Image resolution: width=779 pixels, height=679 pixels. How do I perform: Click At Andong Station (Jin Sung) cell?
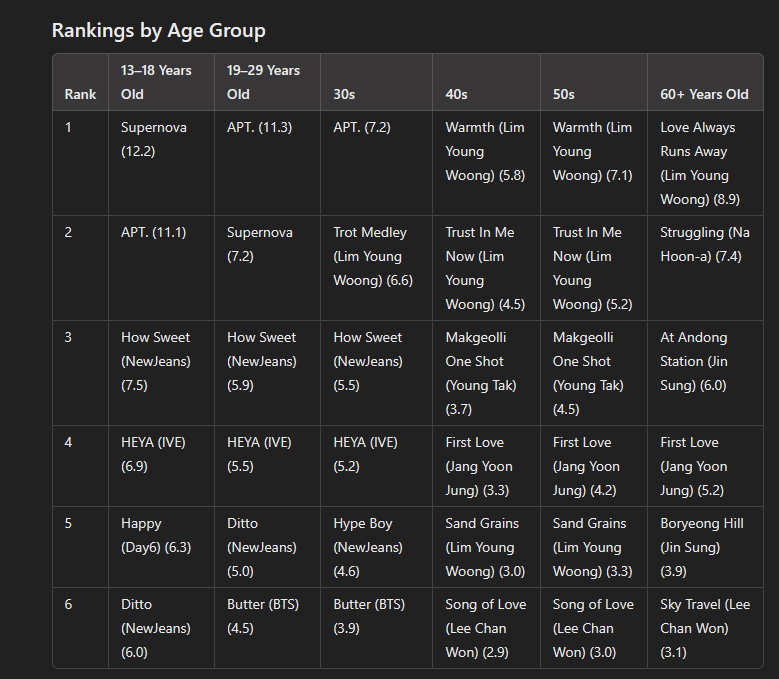[x=705, y=373]
